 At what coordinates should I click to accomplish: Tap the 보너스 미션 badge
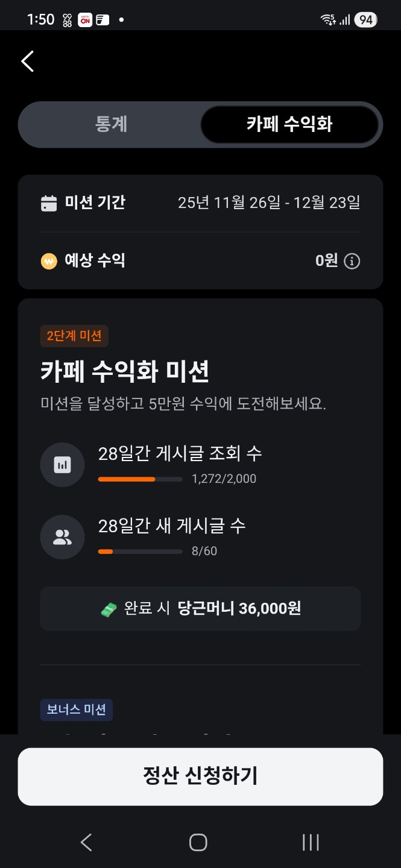pyautogui.click(x=77, y=709)
